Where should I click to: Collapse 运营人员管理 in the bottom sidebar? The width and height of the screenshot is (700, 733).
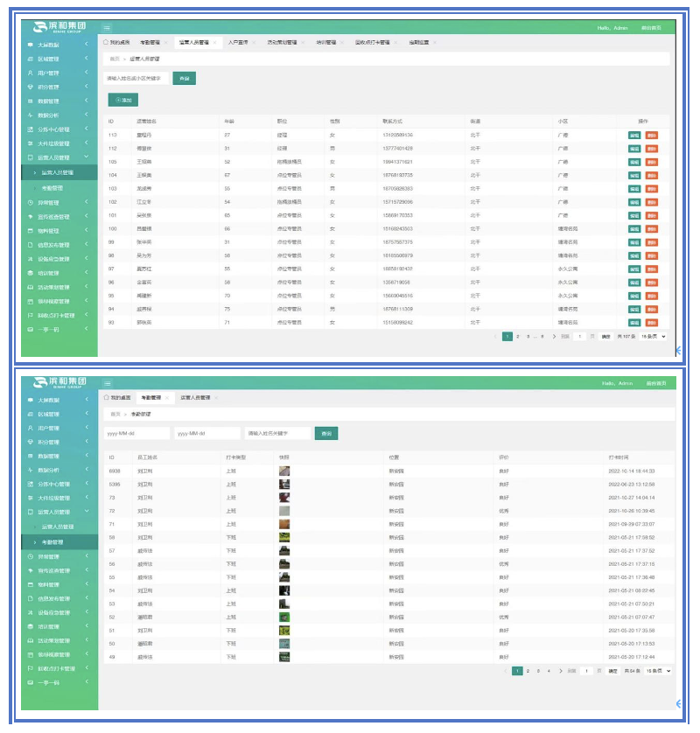pos(86,513)
